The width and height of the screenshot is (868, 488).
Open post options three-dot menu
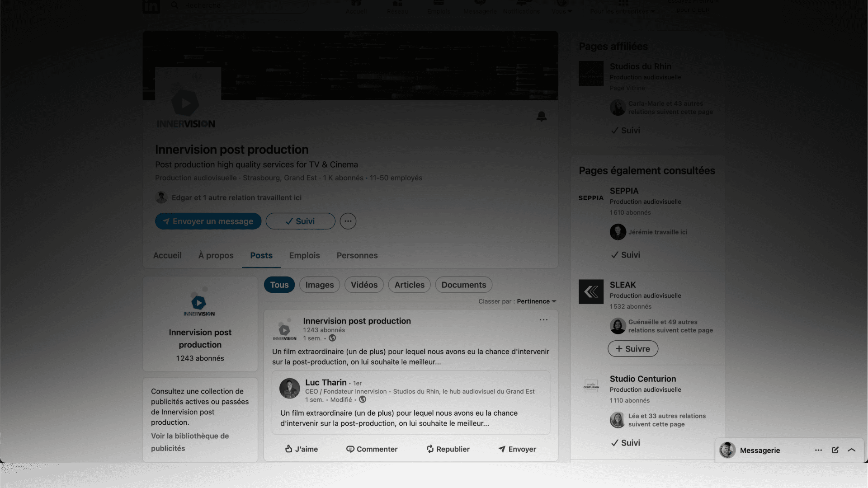pyautogui.click(x=543, y=320)
